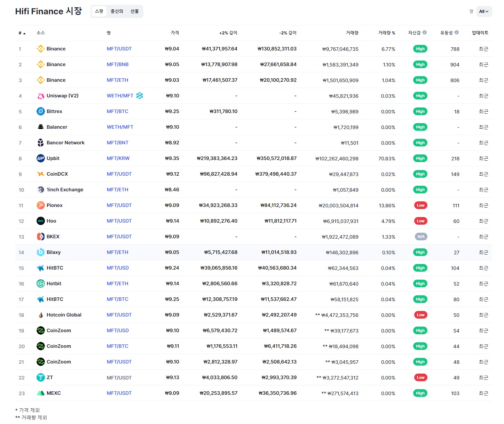Open the MFT/BNT pair link
This screenshot has width=504, height=424.
[x=118, y=143]
